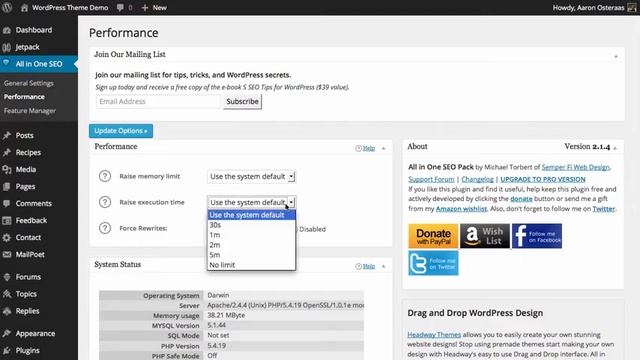Click the Plugins icon in sidebar

pos(7,351)
